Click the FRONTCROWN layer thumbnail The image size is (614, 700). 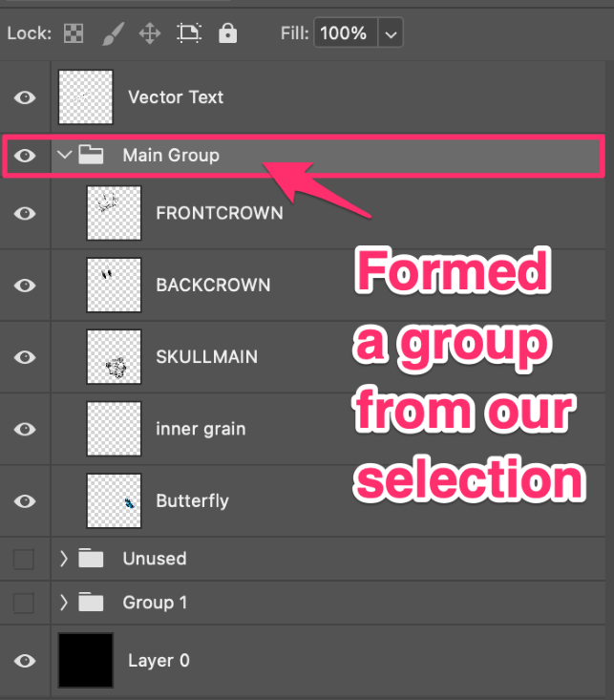(x=114, y=213)
